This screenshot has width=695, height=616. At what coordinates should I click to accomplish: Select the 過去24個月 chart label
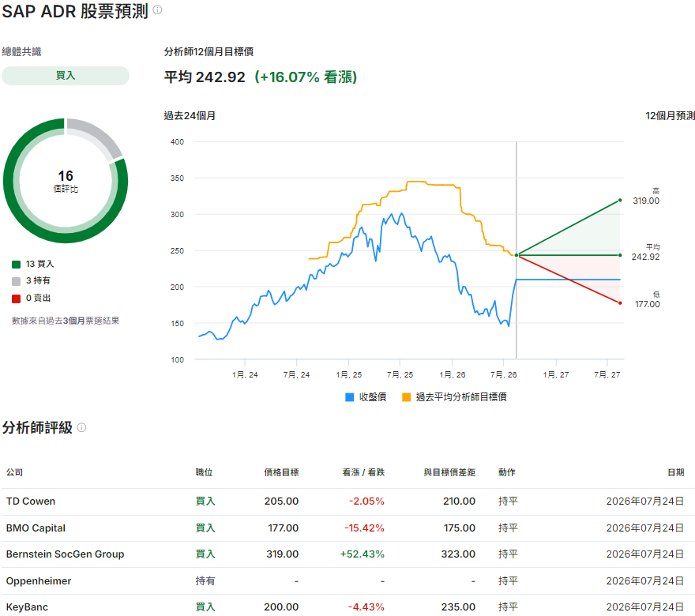point(190,115)
